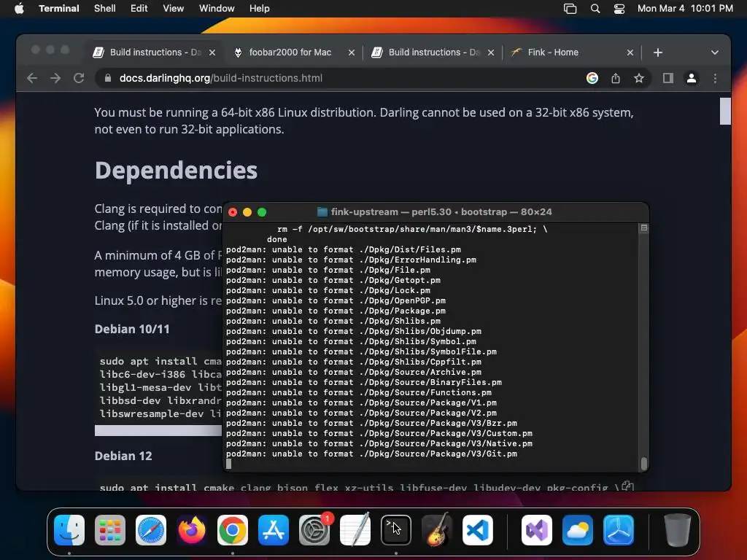Share this page from address bar
The height and width of the screenshot is (560, 747).
(x=616, y=78)
